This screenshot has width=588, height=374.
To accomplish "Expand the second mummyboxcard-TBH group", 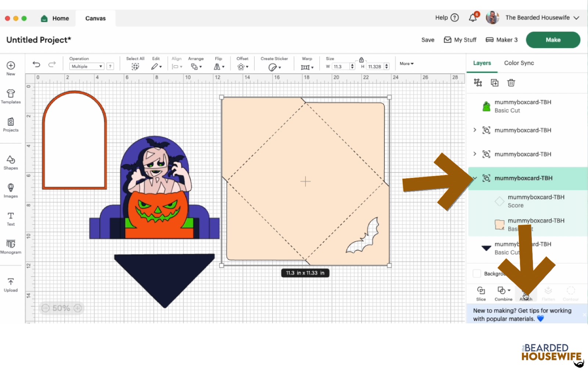I will point(474,154).
